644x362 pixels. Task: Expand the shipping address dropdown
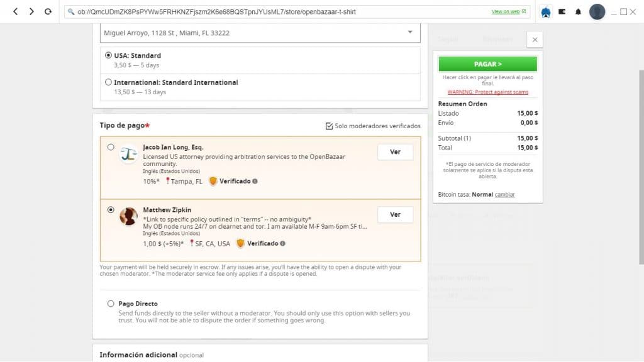[260, 33]
